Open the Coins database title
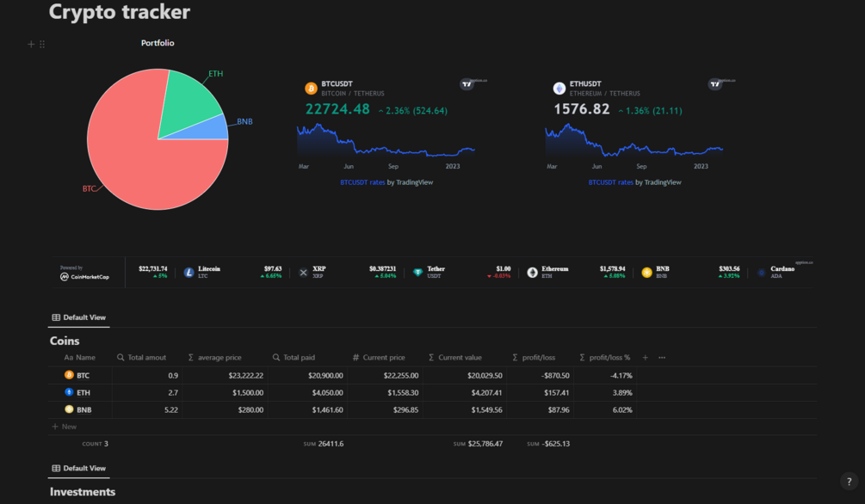Viewport: 865px width, 504px height. (65, 341)
